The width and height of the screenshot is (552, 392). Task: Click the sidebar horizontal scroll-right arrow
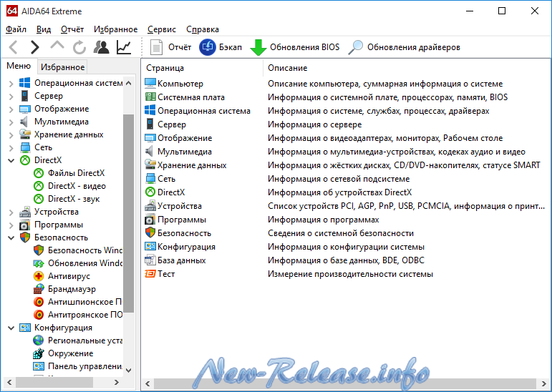point(117,382)
